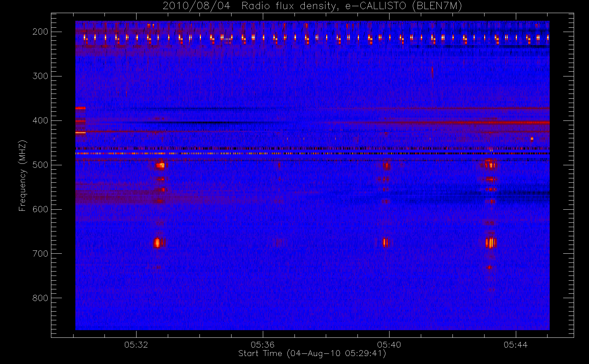The image size is (589, 364).
Task: Click the 05:40 time tick label
Action: [x=389, y=345]
